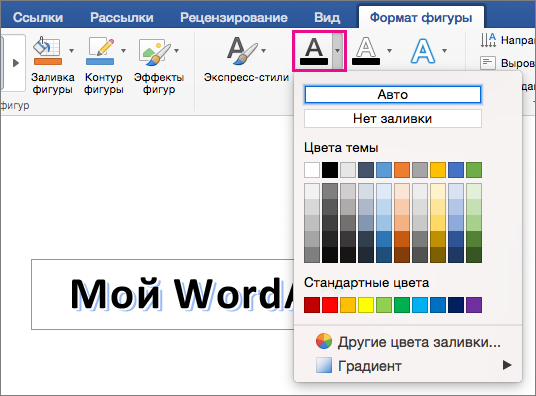Image resolution: width=536 pixels, height=396 pixels.
Task: Switch to the Рассылки tab
Action: [x=122, y=17]
